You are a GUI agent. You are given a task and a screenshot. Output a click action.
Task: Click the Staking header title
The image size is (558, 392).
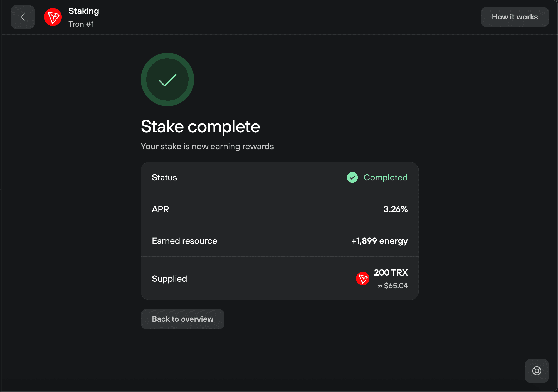point(84,11)
